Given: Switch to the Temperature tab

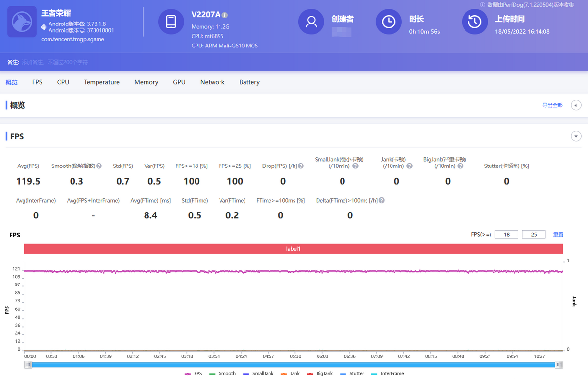Looking at the screenshot, I should [x=101, y=82].
